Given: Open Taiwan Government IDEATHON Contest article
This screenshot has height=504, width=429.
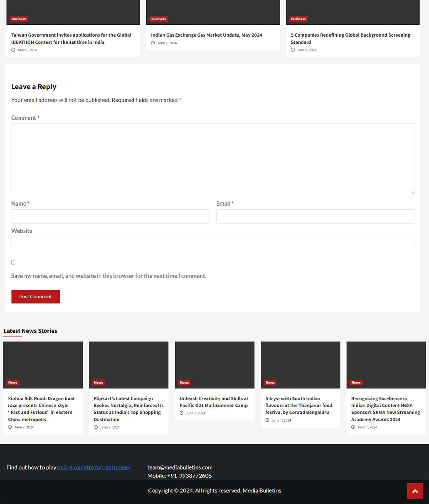Looking at the screenshot, I should [x=71, y=39].
